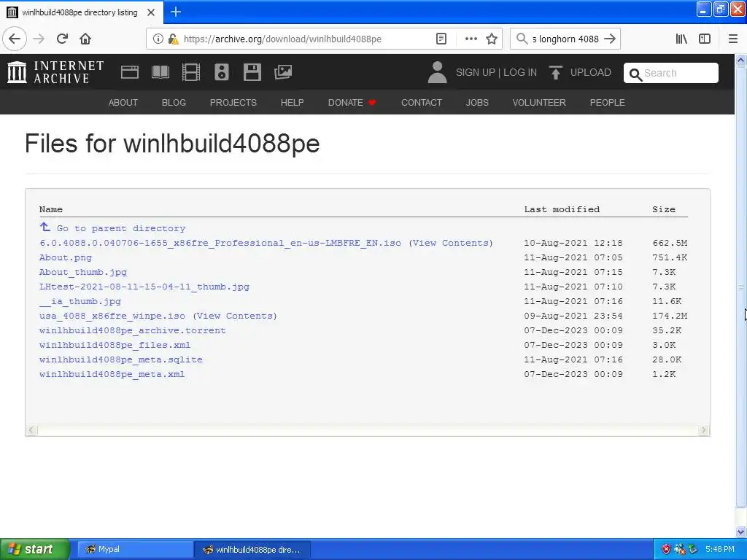
Task: Open winlhbuild4088pe_files.xml link
Action: tap(115, 345)
